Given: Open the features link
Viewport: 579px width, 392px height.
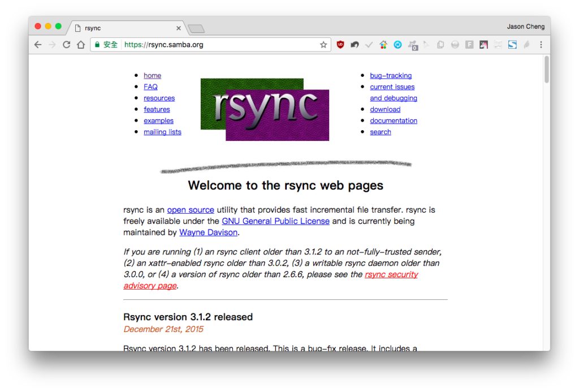Looking at the screenshot, I should 157,109.
